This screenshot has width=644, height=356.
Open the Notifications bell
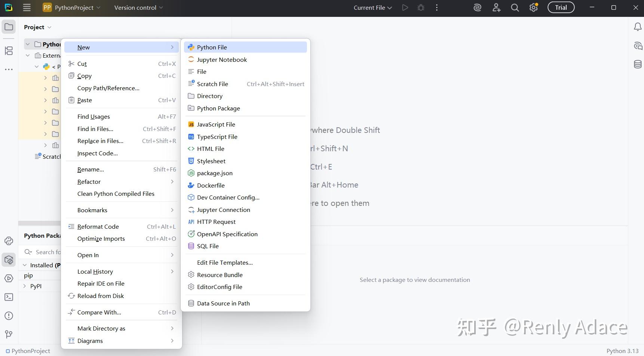(x=638, y=27)
